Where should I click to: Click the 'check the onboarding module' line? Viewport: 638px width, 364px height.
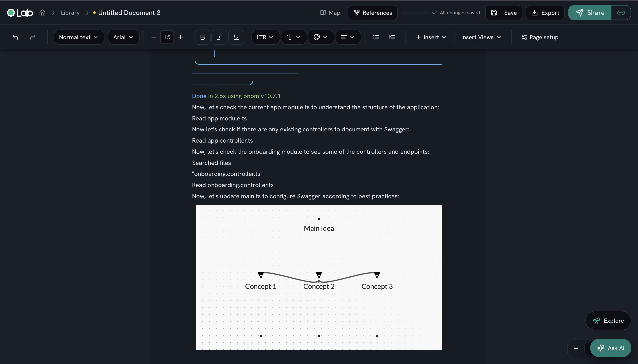tap(310, 152)
